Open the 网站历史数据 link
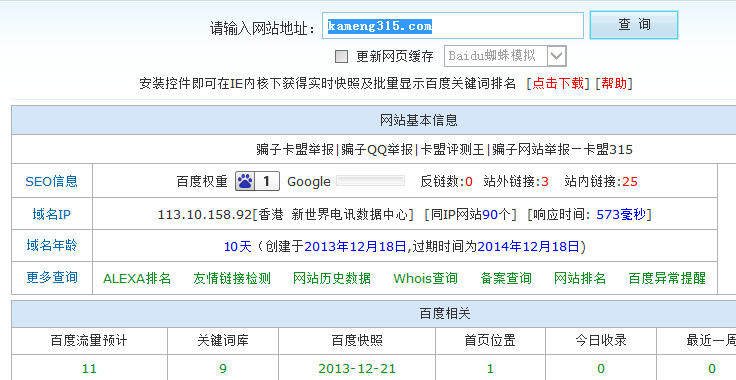 [332, 278]
